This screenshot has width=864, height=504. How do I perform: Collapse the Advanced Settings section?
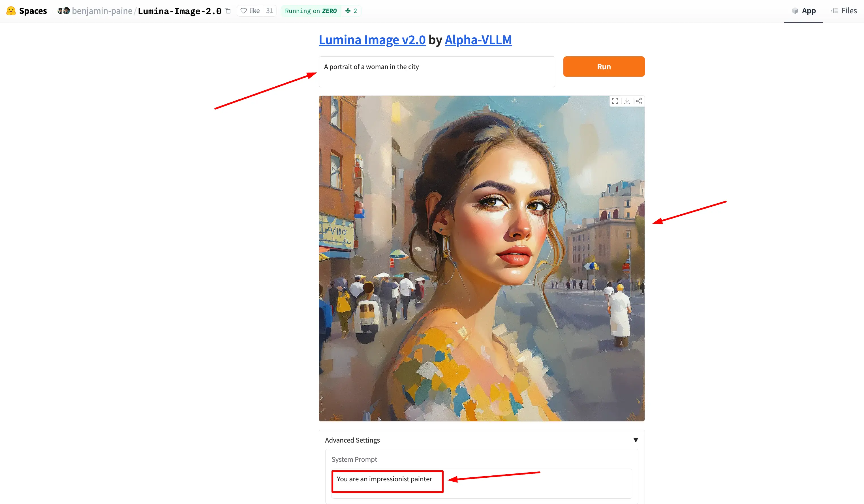481,440
